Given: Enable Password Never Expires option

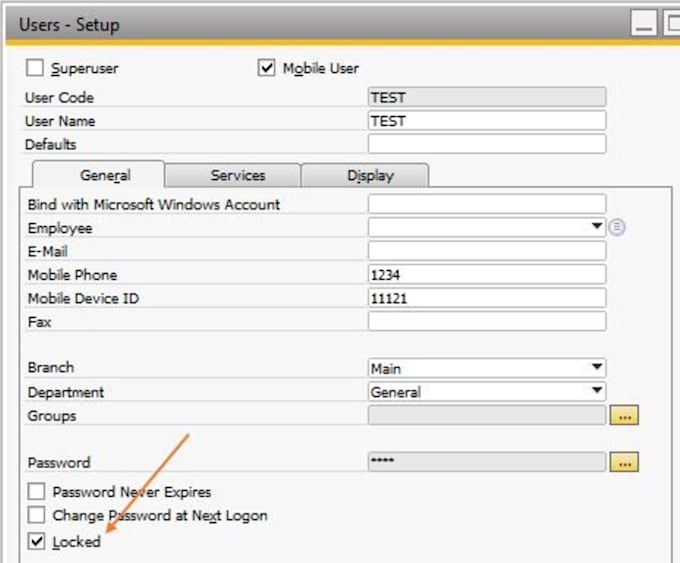Looking at the screenshot, I should [x=37, y=492].
